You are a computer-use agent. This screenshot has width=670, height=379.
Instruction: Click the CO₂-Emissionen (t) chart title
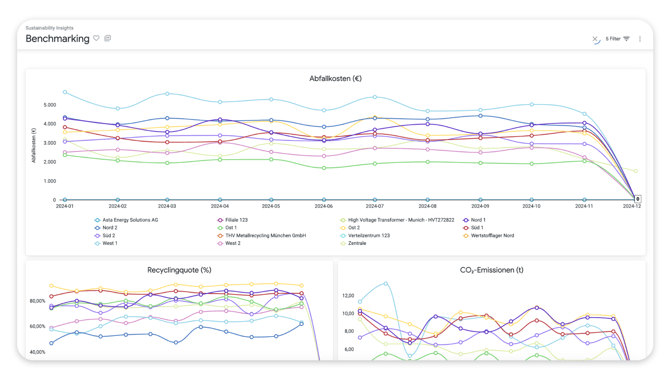point(491,270)
